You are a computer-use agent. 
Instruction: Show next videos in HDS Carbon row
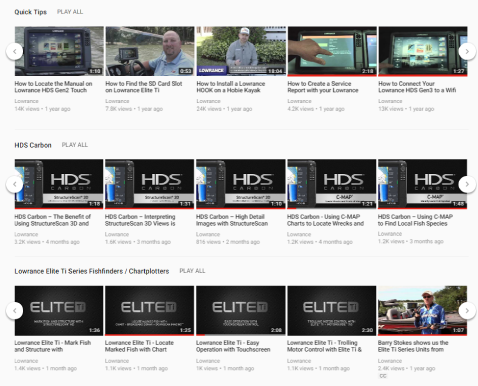467,184
